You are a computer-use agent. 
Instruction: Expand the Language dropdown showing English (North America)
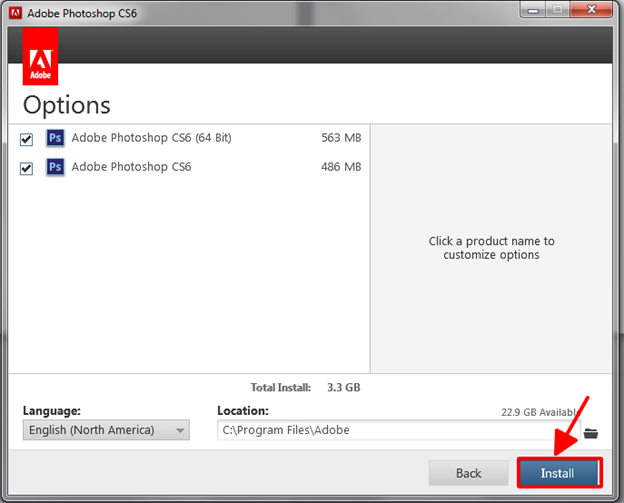[x=105, y=431]
